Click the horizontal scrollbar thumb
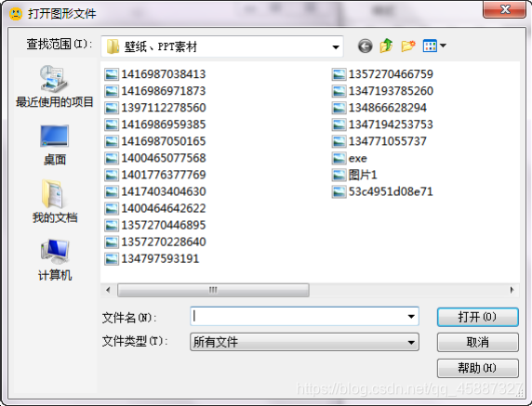Image resolution: width=532 pixels, height=406 pixels. pos(213,290)
